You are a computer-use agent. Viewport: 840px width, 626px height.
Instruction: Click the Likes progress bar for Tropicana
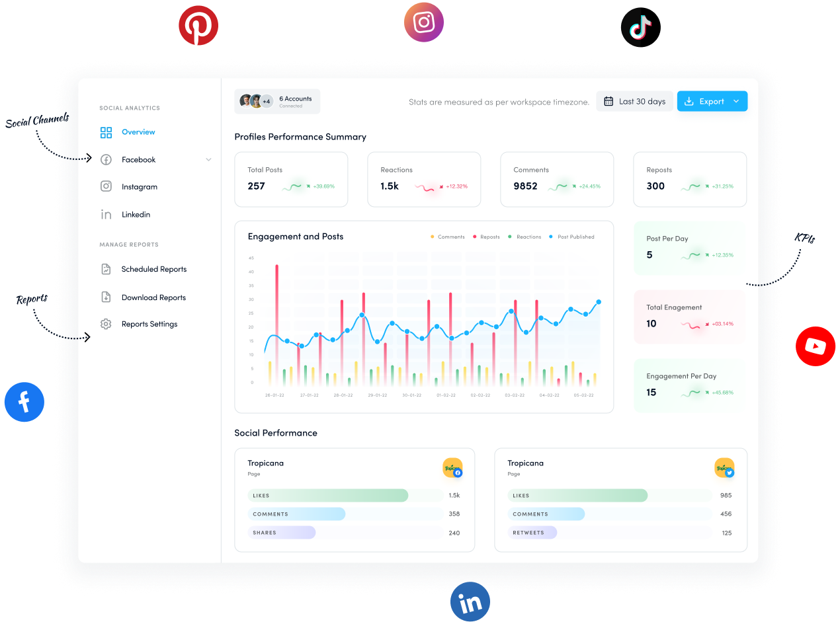pyautogui.click(x=331, y=495)
